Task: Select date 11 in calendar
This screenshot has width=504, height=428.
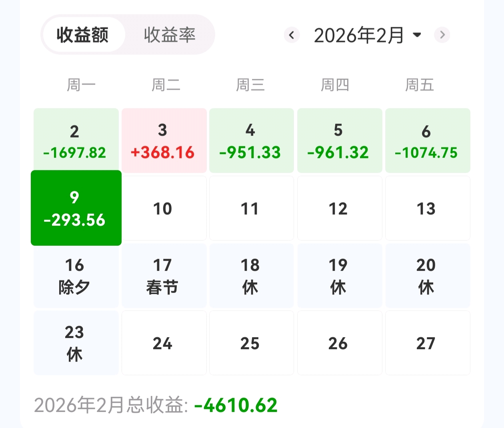Action: tap(252, 208)
